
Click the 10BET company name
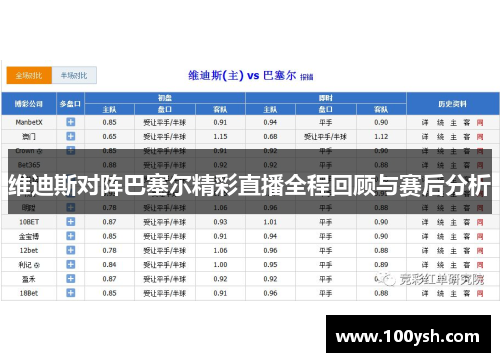click(x=29, y=222)
